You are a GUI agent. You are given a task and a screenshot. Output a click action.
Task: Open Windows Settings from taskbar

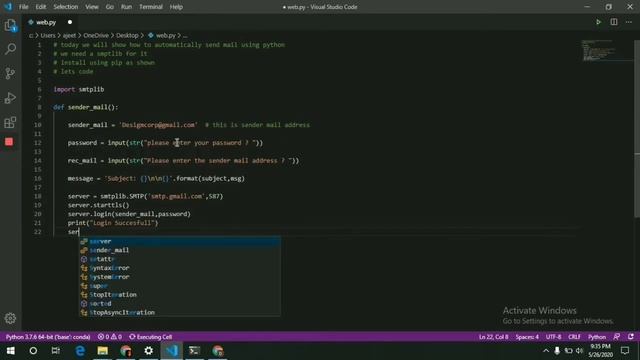149,351
